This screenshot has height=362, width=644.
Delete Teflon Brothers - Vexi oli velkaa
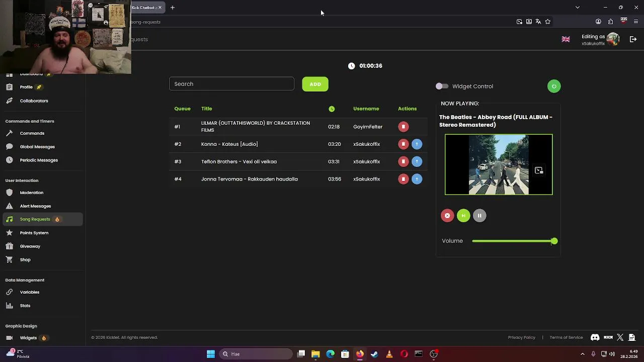click(403, 161)
